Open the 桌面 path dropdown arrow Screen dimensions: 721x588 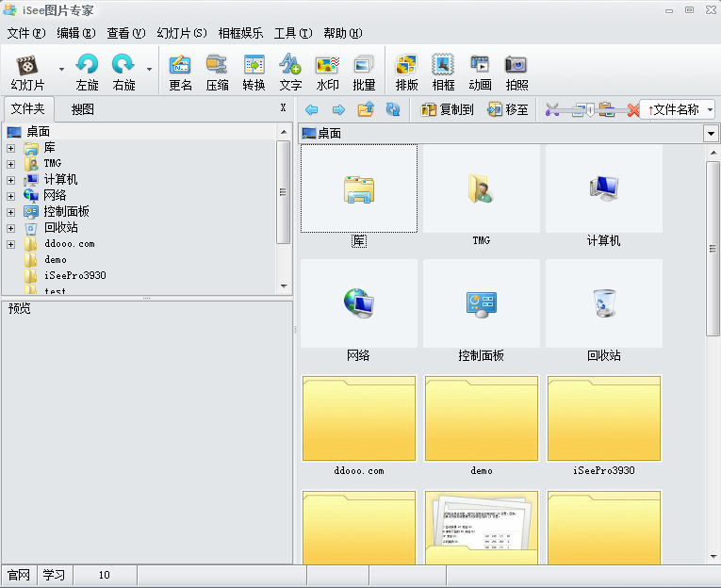[x=711, y=134]
